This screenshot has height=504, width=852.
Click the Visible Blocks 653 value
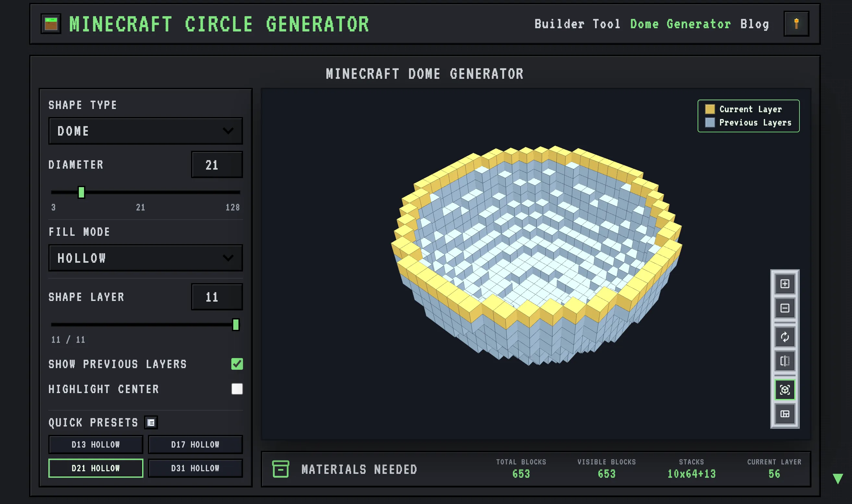click(607, 474)
